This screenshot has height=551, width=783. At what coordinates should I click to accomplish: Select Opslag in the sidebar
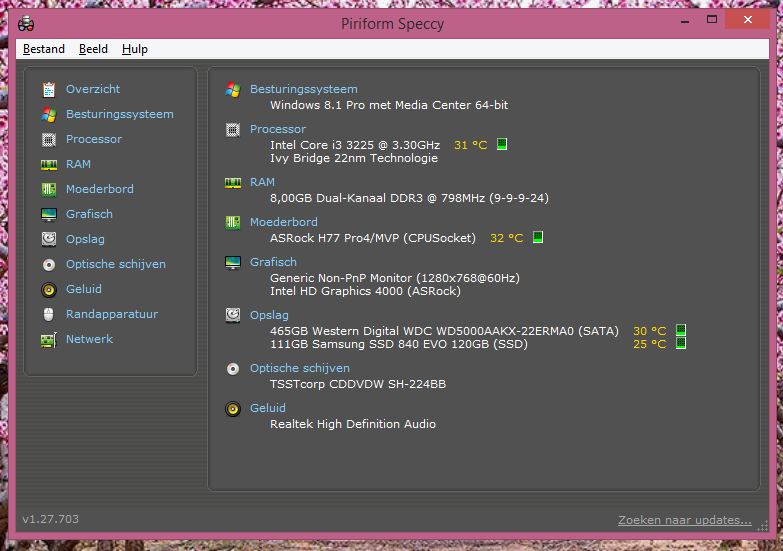[85, 239]
